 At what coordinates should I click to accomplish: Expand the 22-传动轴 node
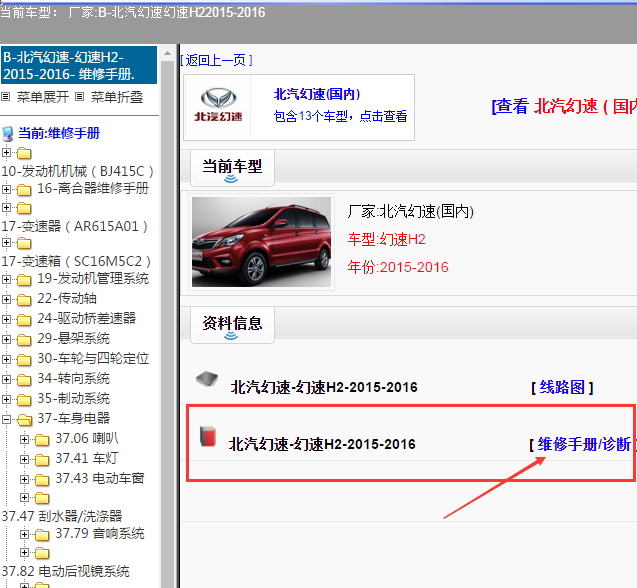[x=6, y=299]
